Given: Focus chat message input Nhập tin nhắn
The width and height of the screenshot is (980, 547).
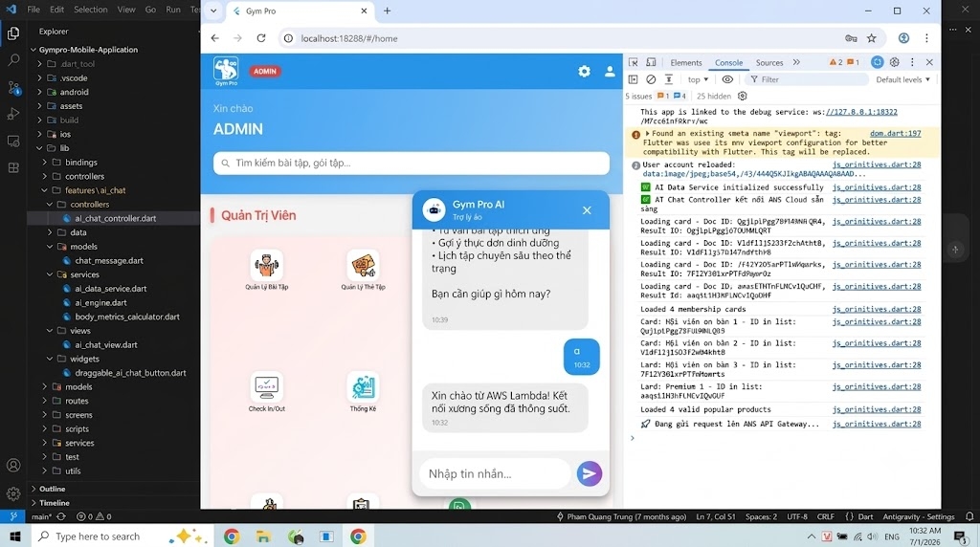Looking at the screenshot, I should click(495, 474).
